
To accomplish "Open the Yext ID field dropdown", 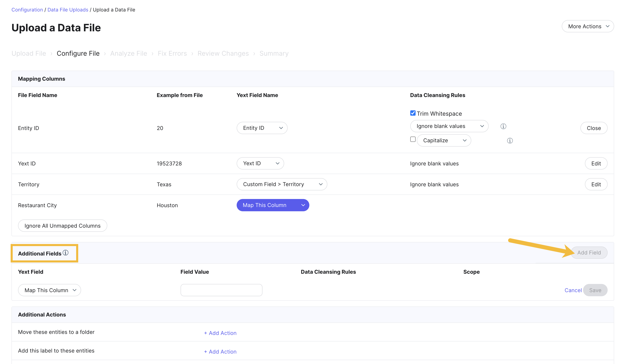I will [260, 163].
